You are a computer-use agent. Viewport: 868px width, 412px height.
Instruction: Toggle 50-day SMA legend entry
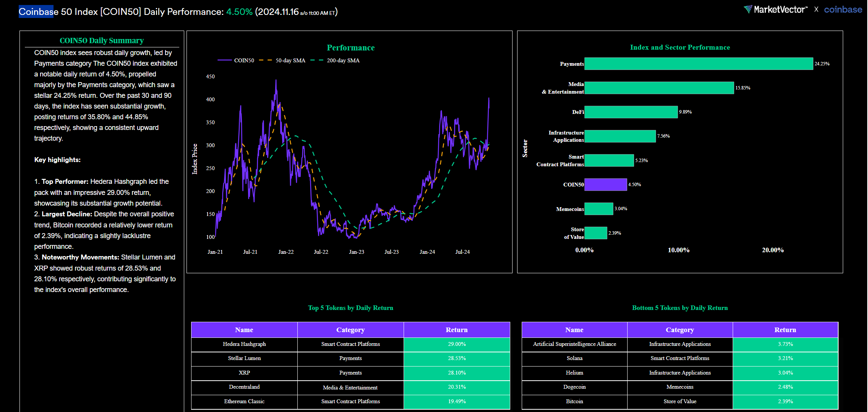pyautogui.click(x=282, y=60)
